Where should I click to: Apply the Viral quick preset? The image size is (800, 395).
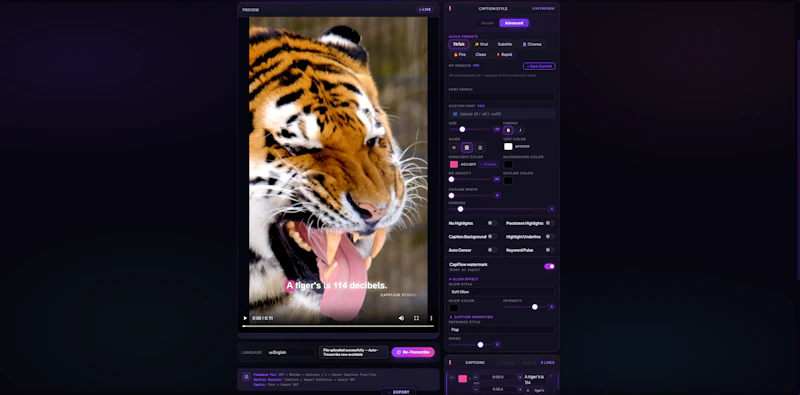pos(481,44)
